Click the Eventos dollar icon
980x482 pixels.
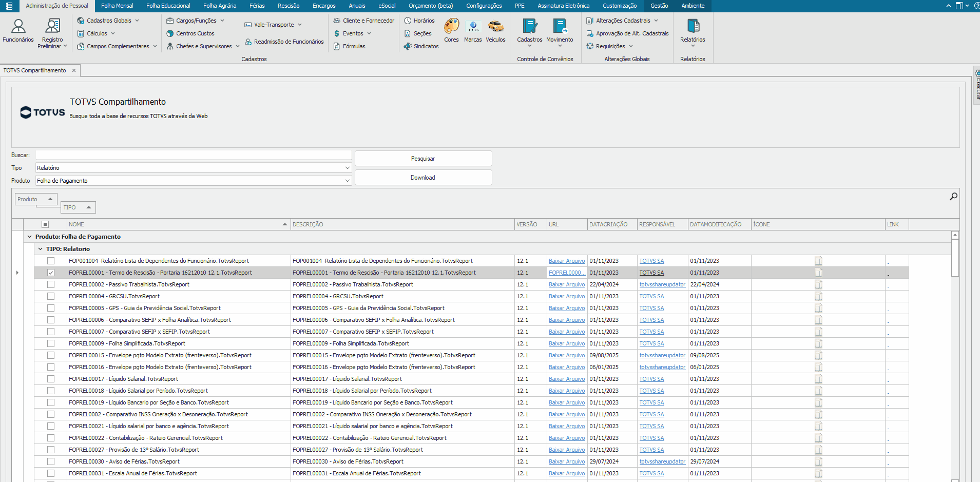coord(337,33)
